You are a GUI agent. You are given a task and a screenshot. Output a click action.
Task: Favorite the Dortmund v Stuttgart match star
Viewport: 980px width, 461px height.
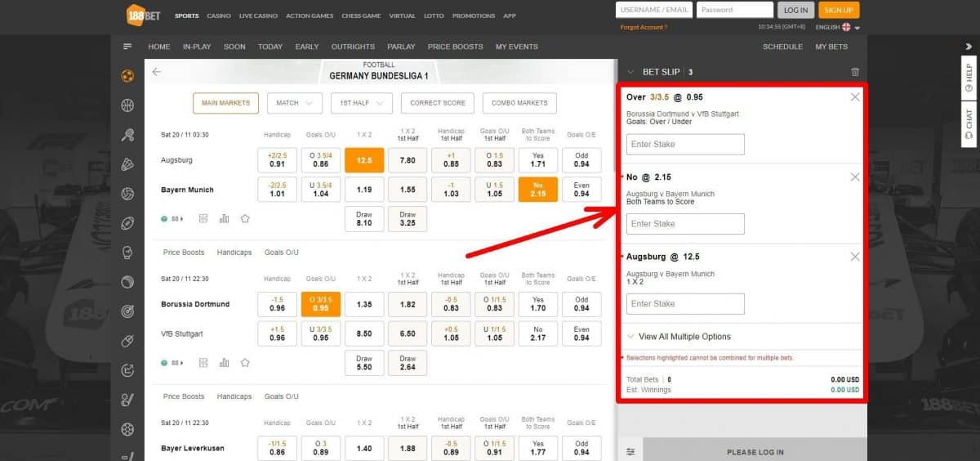click(245, 362)
